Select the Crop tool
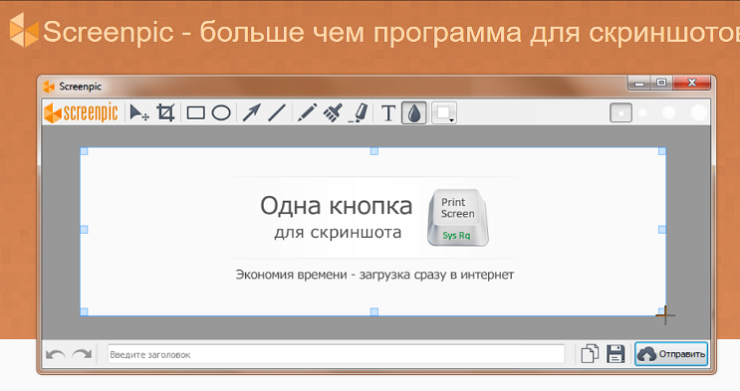 166,113
